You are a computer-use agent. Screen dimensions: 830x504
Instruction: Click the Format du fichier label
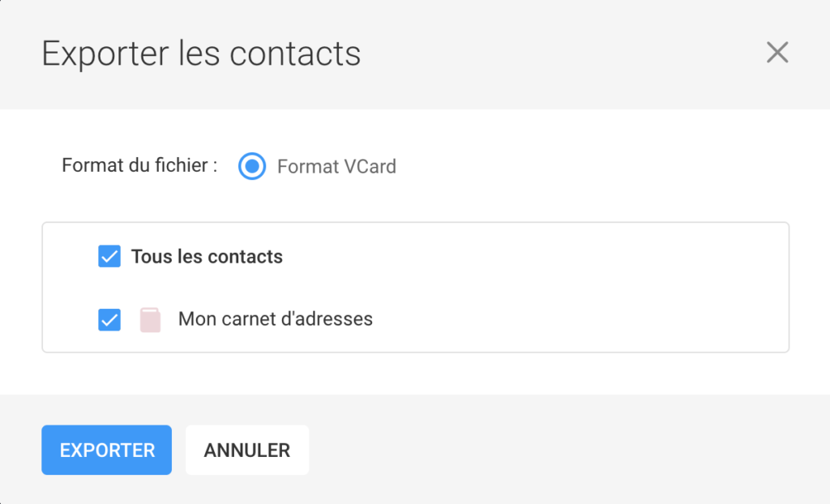[x=139, y=166]
